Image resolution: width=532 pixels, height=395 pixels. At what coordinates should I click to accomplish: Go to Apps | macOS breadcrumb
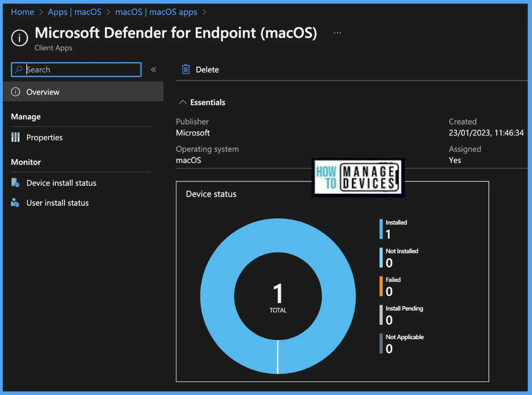click(75, 12)
